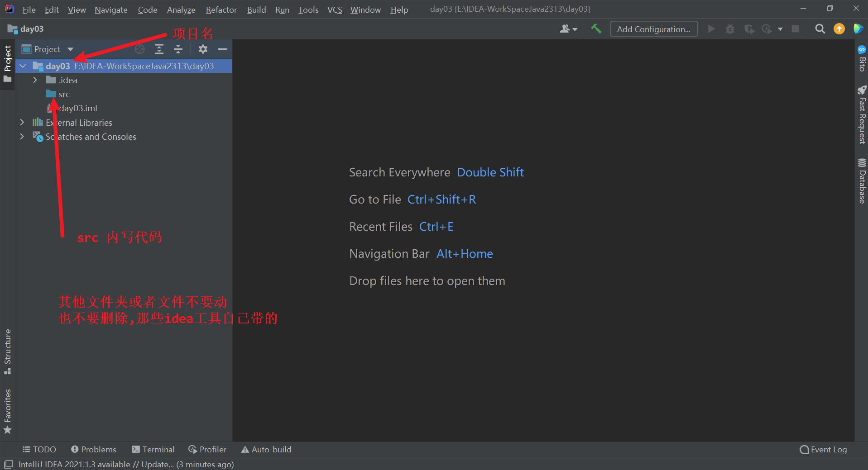Open the TODO tool window
The height and width of the screenshot is (470, 868).
click(x=39, y=449)
